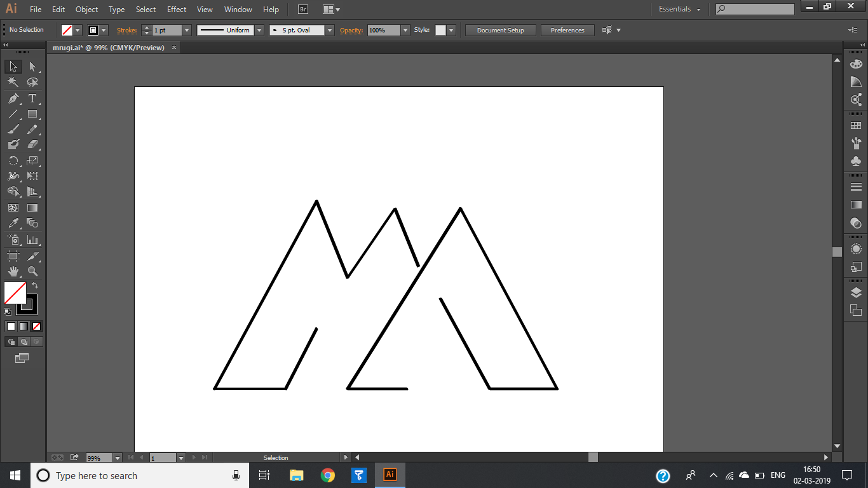Open the Layers panel icon
This screenshot has height=488, width=868.
(x=856, y=292)
